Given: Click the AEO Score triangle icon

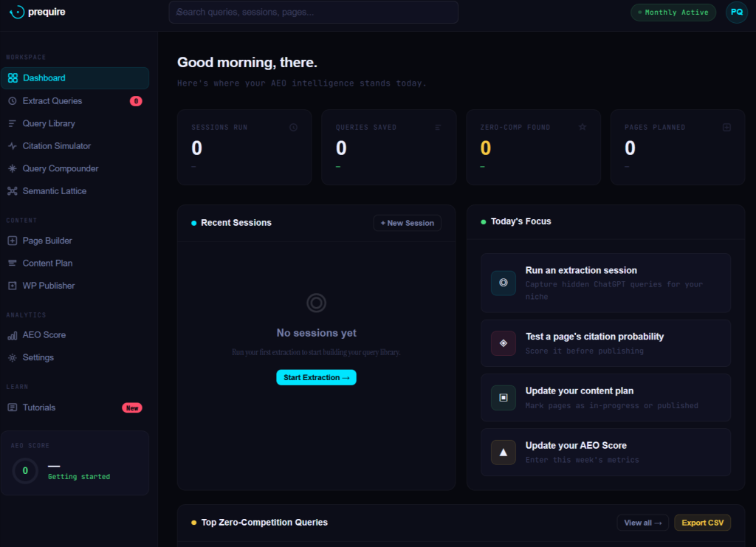Looking at the screenshot, I should [x=504, y=452].
